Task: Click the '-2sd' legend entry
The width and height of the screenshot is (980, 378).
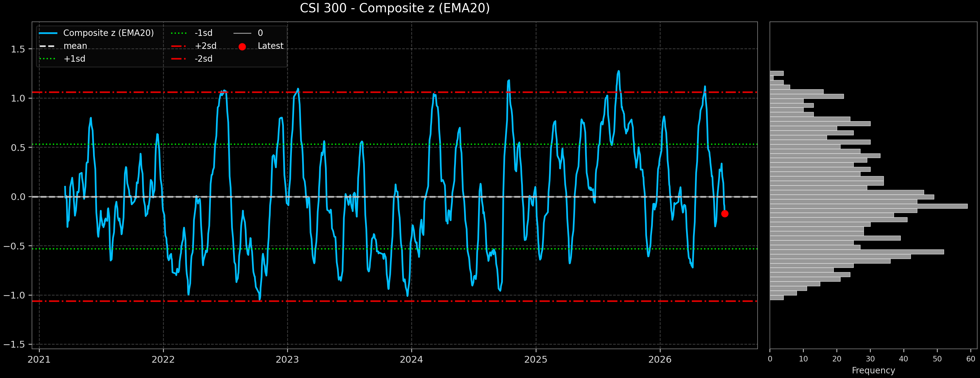Action: coord(191,59)
